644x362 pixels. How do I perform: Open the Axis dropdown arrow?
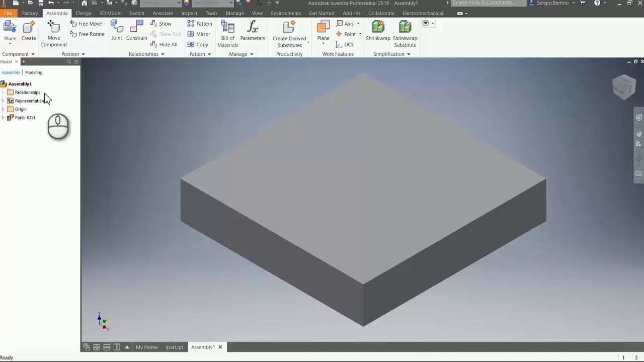coord(358,24)
